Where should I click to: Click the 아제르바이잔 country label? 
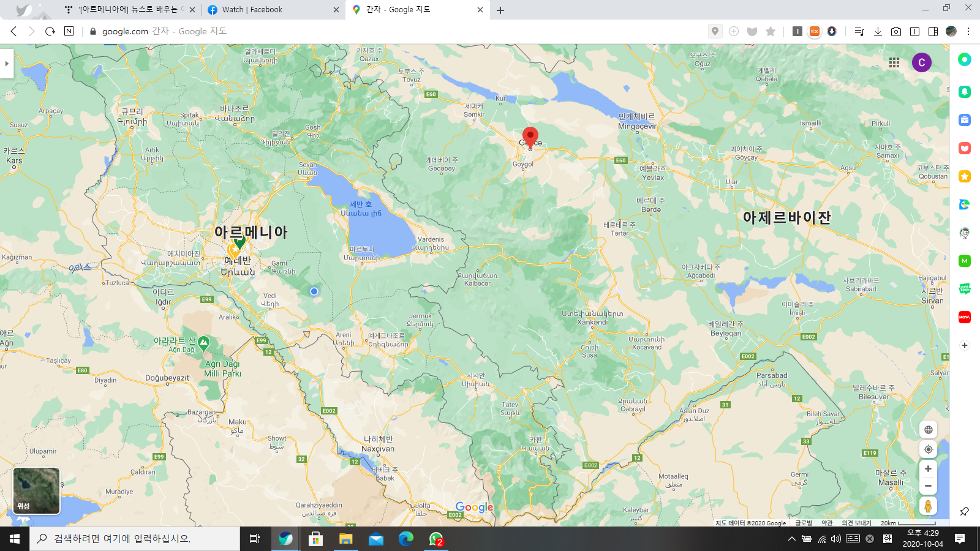point(787,217)
